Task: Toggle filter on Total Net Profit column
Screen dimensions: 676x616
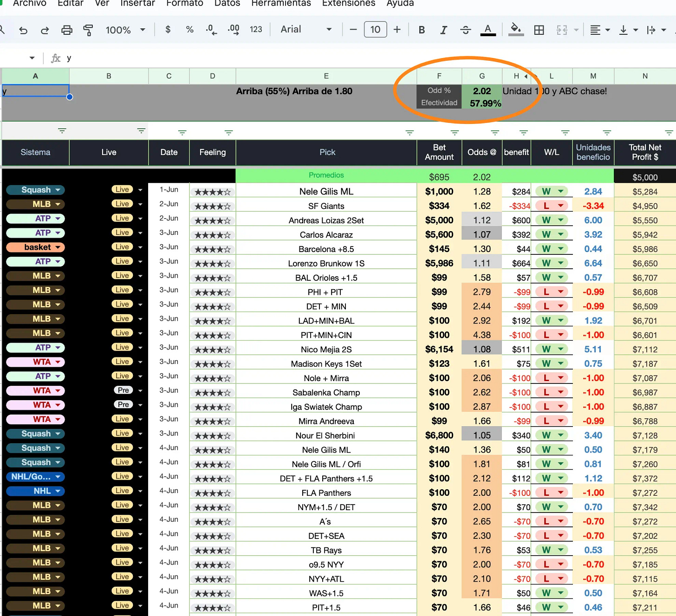Action: tap(669, 133)
